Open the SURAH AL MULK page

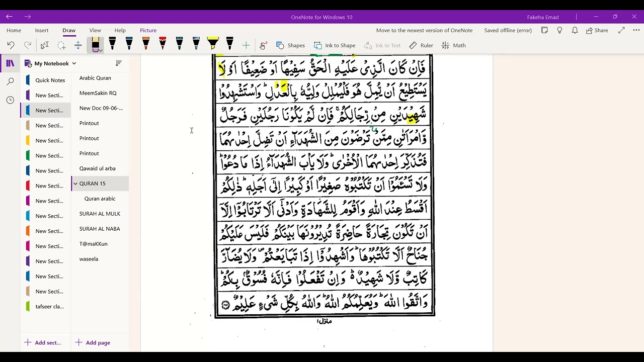point(100,214)
